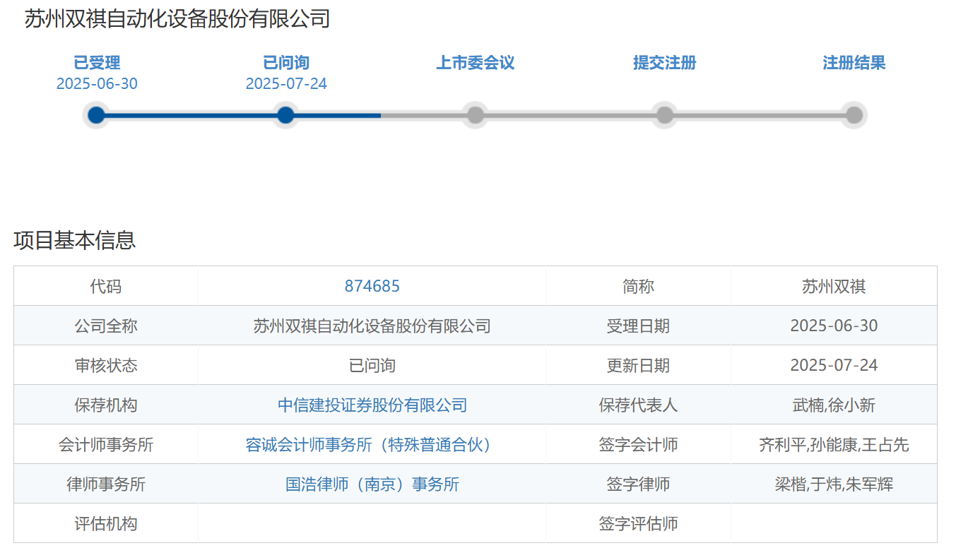The height and width of the screenshot is (560, 956).
Task: Click the 已受理 progress step dot
Action: (97, 115)
